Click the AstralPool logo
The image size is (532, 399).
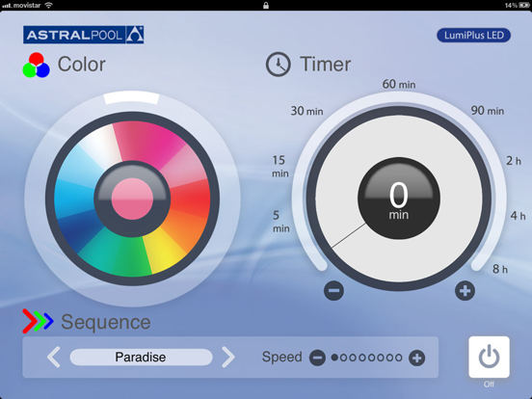click(84, 35)
